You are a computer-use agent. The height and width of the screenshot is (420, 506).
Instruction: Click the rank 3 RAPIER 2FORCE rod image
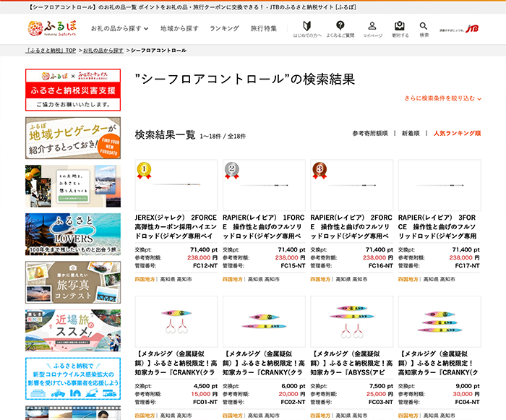coord(352,185)
